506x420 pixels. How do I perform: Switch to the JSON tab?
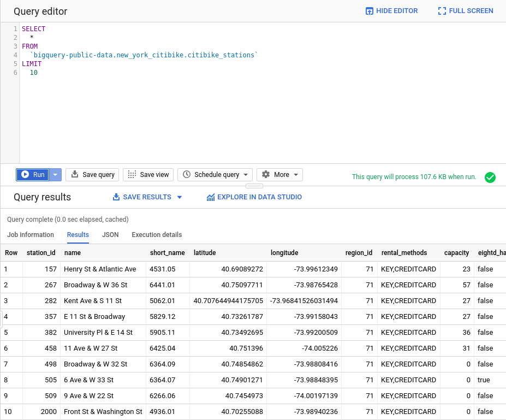(x=110, y=235)
